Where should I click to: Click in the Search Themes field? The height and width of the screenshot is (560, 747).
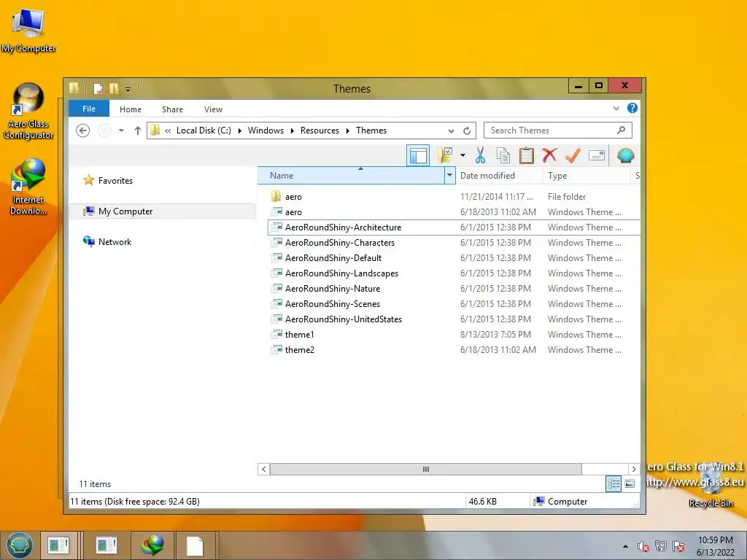tap(558, 130)
